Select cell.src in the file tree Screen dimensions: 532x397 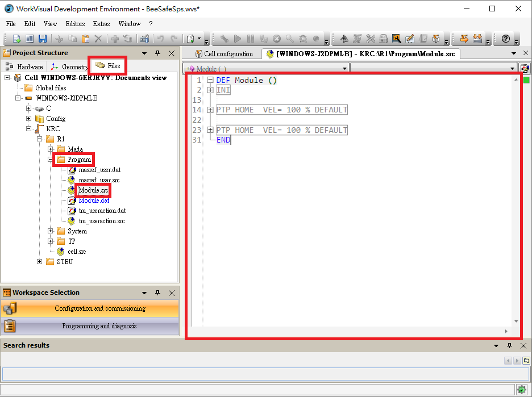[x=77, y=252]
